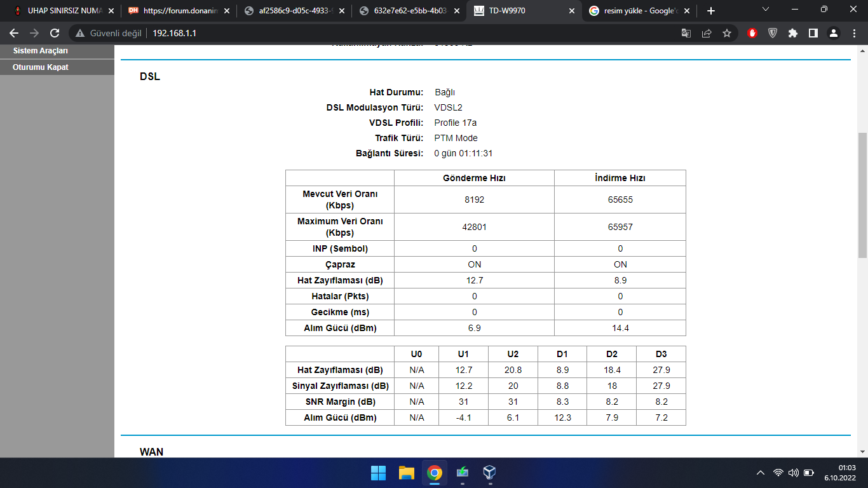Open VirtualBox from the taskbar
This screenshot has height=488, width=868.
(x=489, y=473)
